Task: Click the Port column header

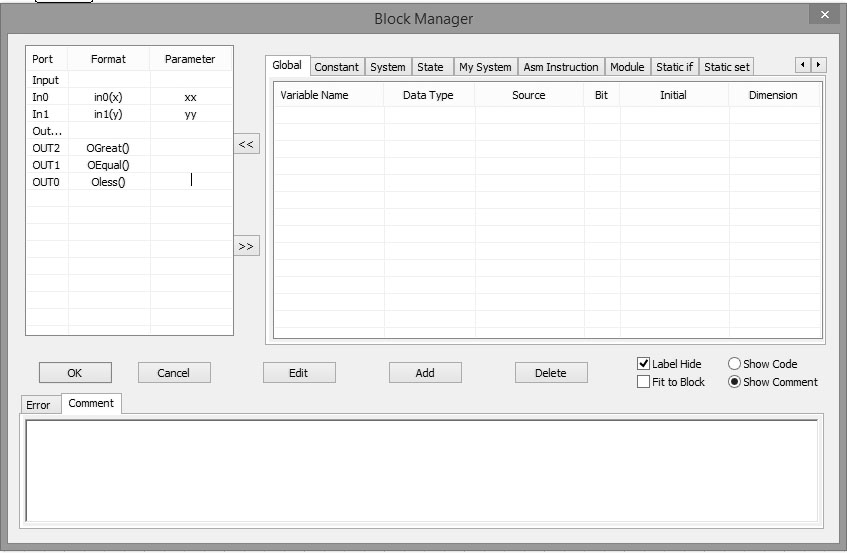Action: [x=48, y=59]
